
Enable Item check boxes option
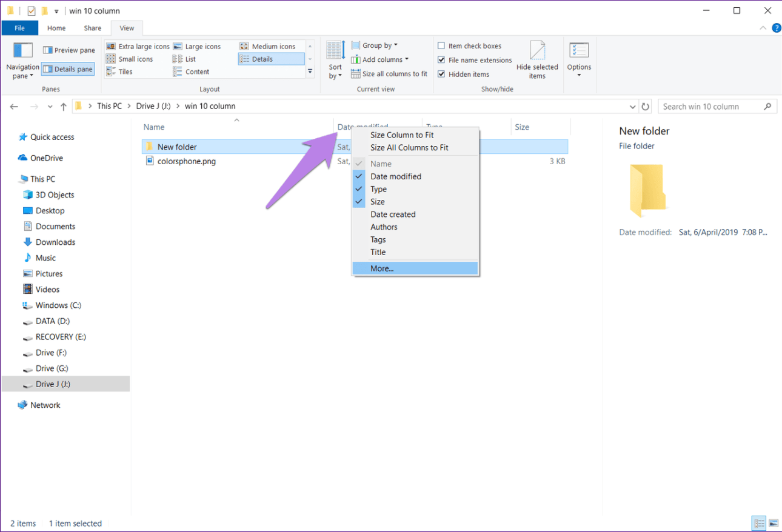pyautogui.click(x=441, y=46)
